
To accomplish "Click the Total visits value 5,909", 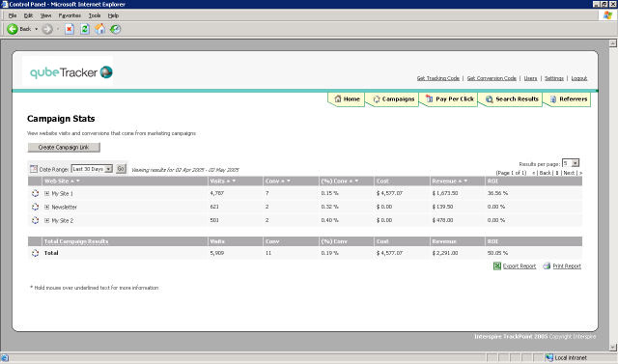I will tap(217, 253).
